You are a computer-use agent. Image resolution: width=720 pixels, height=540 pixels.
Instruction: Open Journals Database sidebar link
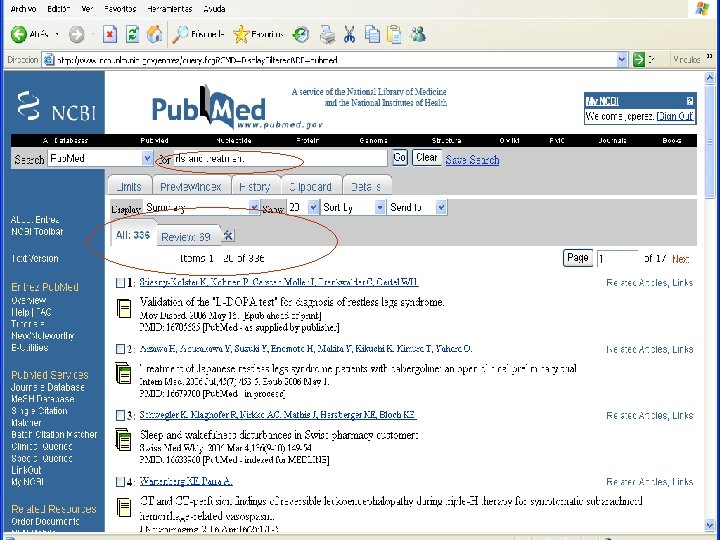pos(48,387)
